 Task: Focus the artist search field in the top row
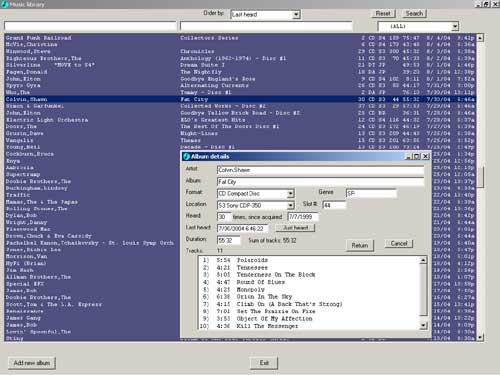point(90,26)
